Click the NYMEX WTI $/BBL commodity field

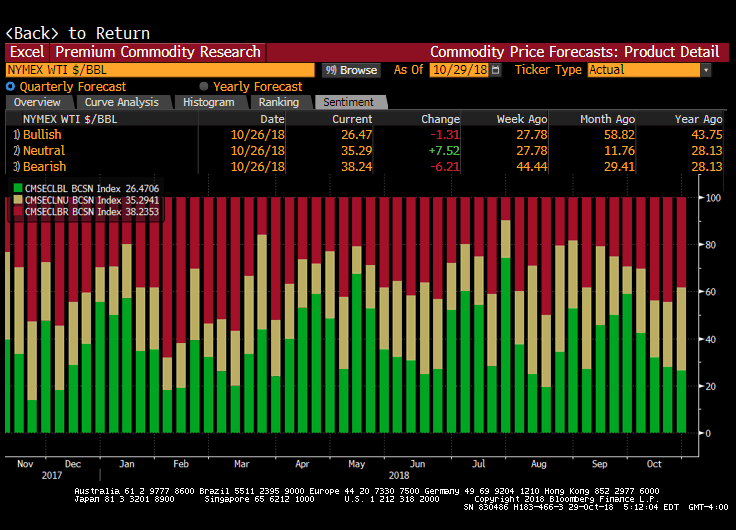pos(160,70)
